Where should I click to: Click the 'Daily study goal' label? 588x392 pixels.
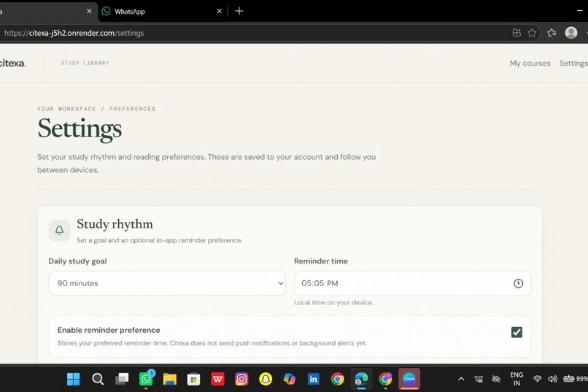tap(77, 261)
